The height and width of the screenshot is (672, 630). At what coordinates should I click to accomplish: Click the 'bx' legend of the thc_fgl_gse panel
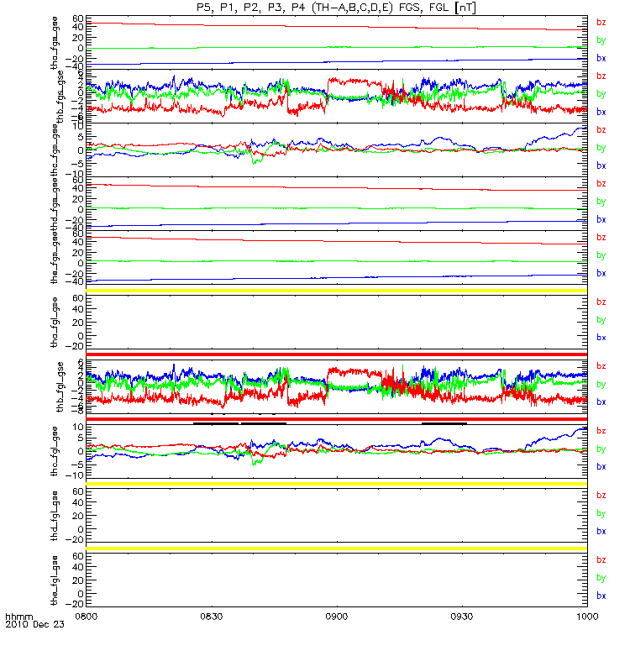click(601, 466)
